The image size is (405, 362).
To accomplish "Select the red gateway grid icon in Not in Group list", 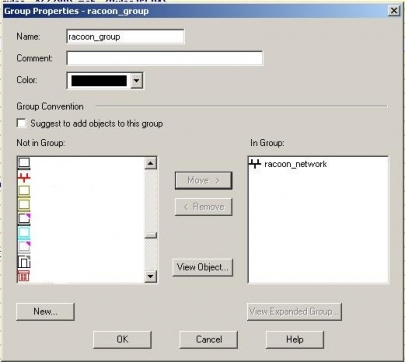I will (x=24, y=276).
